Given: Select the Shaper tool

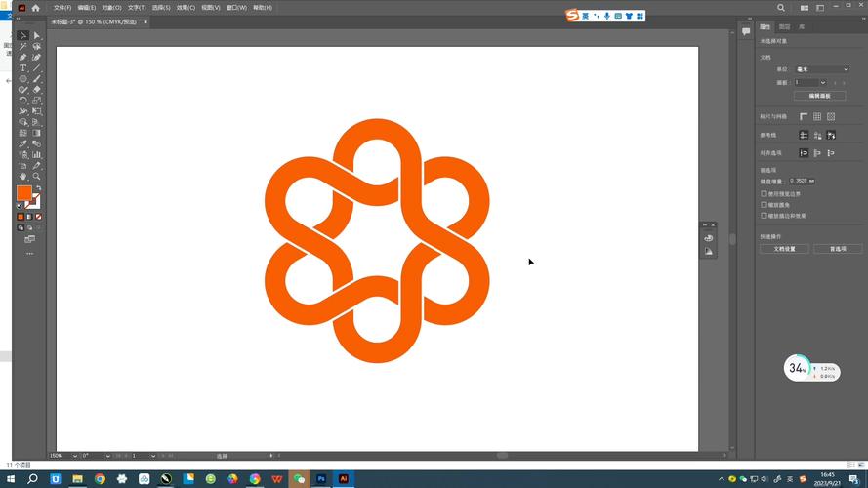Looking at the screenshot, I should pyautogui.click(x=22, y=90).
